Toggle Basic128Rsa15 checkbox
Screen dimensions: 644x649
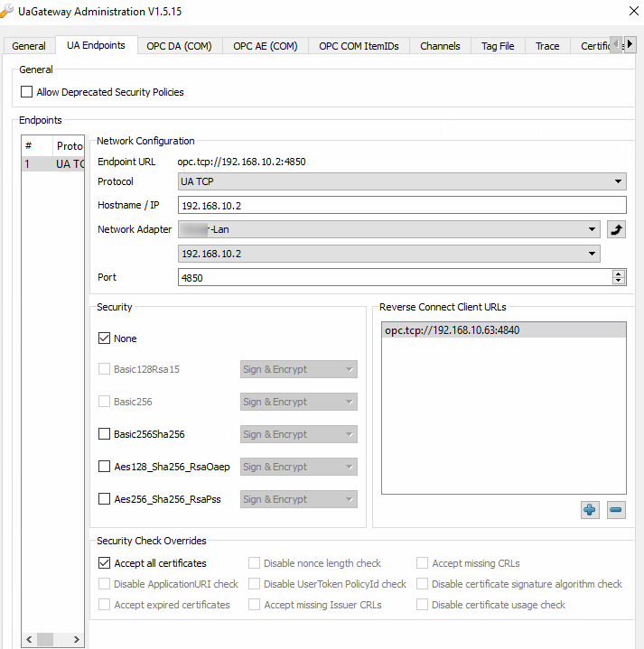tap(104, 369)
